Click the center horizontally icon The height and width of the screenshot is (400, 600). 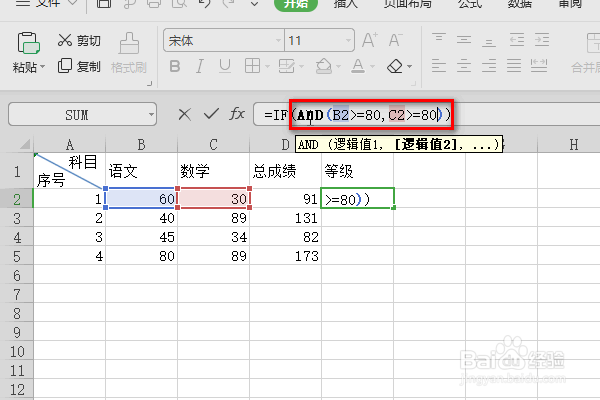[x=464, y=66]
